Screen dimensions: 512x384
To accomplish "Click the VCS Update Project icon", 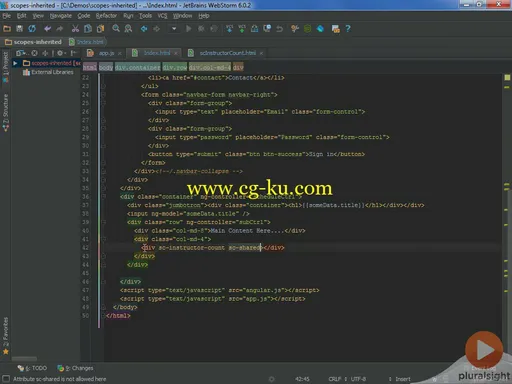I will (229, 29).
